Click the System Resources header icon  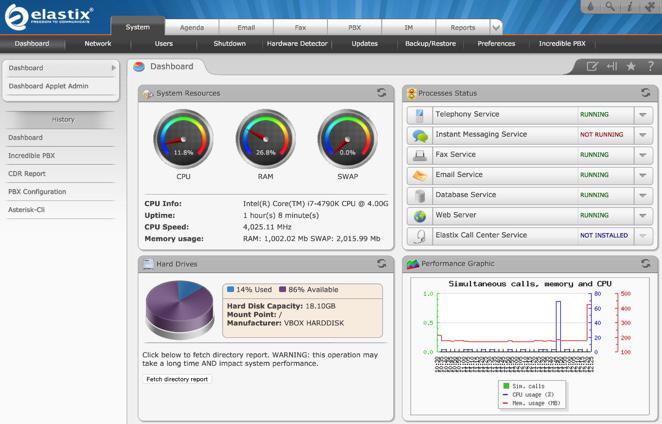click(x=148, y=94)
